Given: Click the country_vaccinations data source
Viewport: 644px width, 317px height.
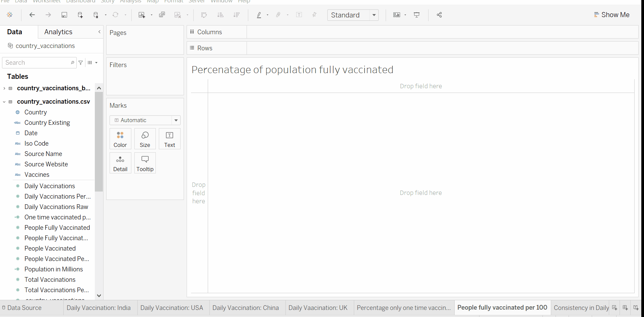Looking at the screenshot, I should pyautogui.click(x=45, y=46).
